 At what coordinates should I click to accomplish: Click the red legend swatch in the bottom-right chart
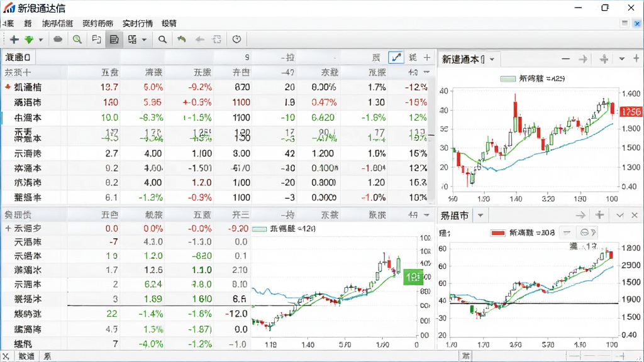pyautogui.click(x=498, y=233)
